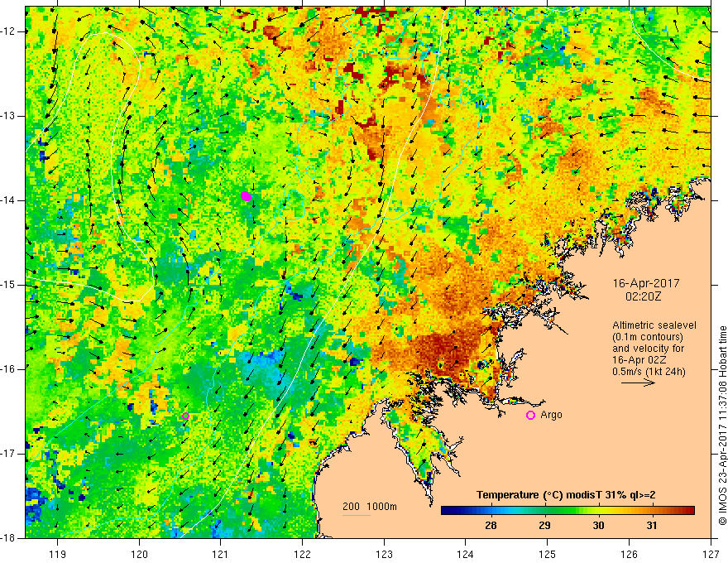Click the date text '16-Apr-2017'
Screen dimensions: 728x563
[x=646, y=283]
